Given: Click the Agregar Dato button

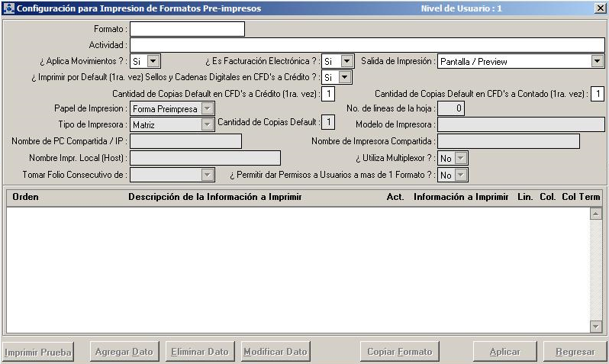Looking at the screenshot, I should pyautogui.click(x=124, y=352).
